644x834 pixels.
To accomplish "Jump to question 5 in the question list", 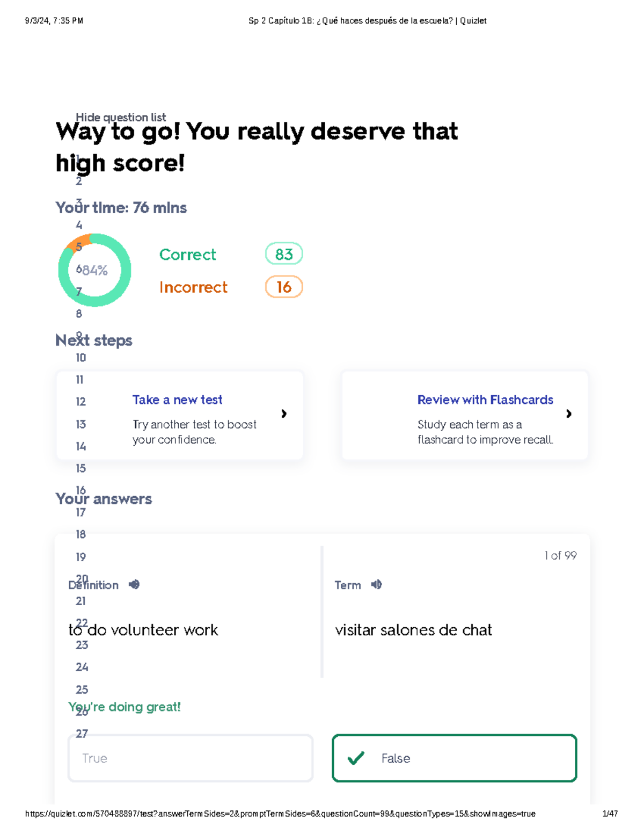I will click(78, 247).
